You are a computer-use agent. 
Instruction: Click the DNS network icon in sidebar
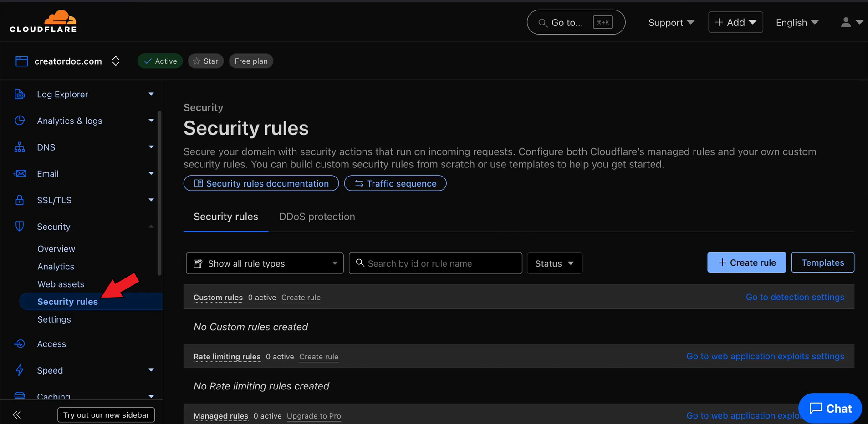click(x=20, y=147)
